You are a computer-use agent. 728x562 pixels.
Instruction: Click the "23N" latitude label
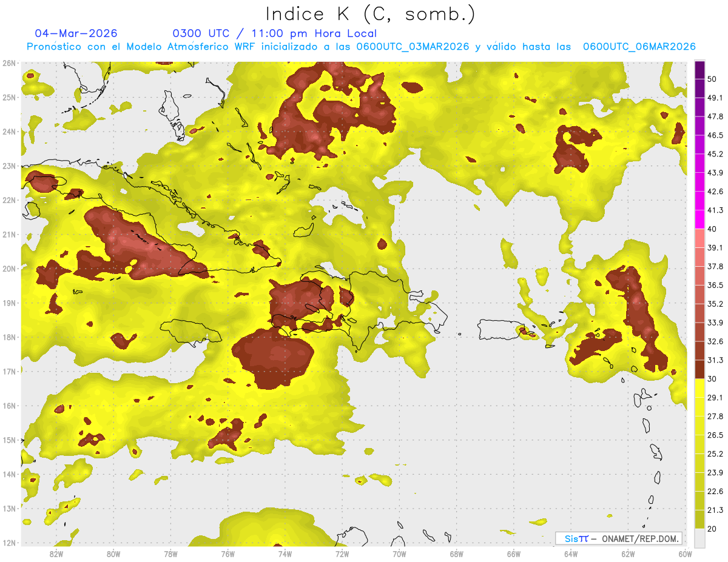[x=9, y=166]
